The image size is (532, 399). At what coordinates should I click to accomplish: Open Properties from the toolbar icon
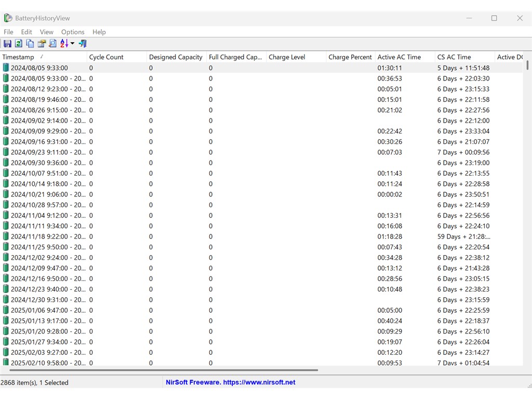[42, 44]
